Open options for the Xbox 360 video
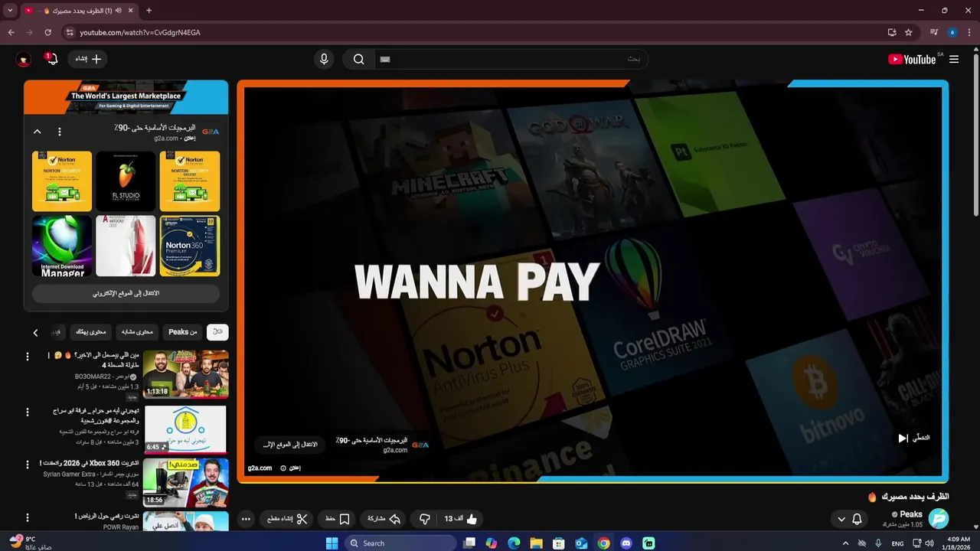Image resolution: width=980 pixels, height=551 pixels. point(28,464)
